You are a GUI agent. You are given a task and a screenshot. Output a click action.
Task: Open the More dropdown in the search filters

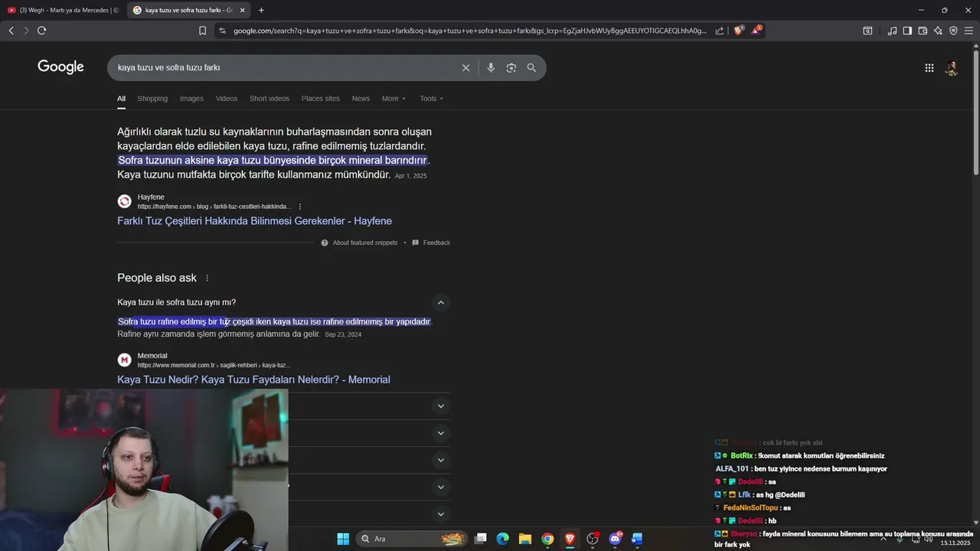394,99
